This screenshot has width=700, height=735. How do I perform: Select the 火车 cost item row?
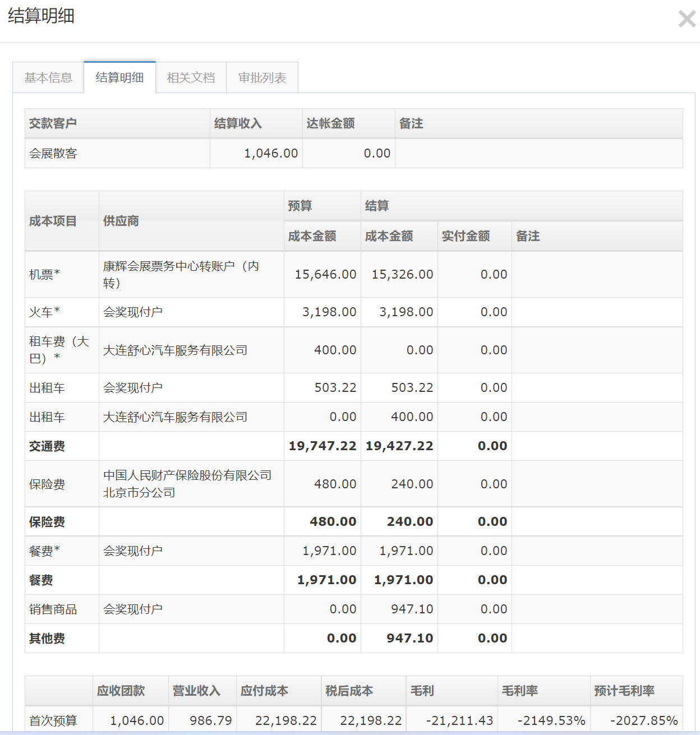pos(45,312)
